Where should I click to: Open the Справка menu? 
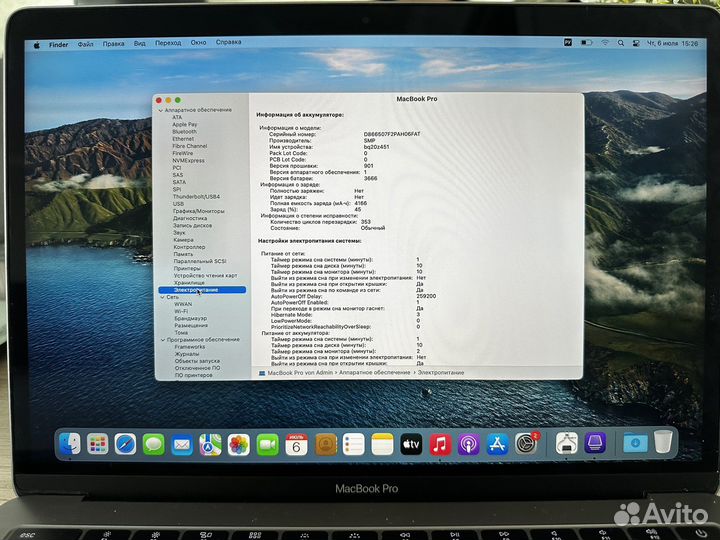229,42
